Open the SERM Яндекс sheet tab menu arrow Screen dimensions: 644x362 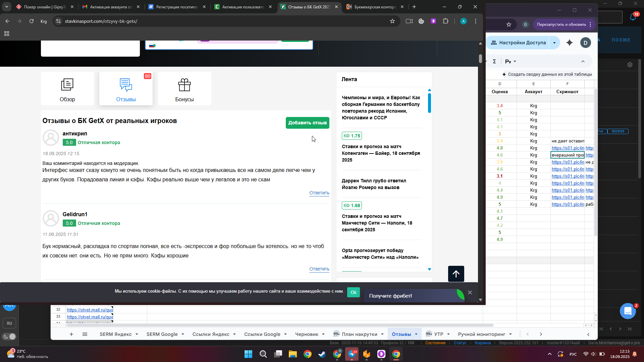tap(137, 334)
